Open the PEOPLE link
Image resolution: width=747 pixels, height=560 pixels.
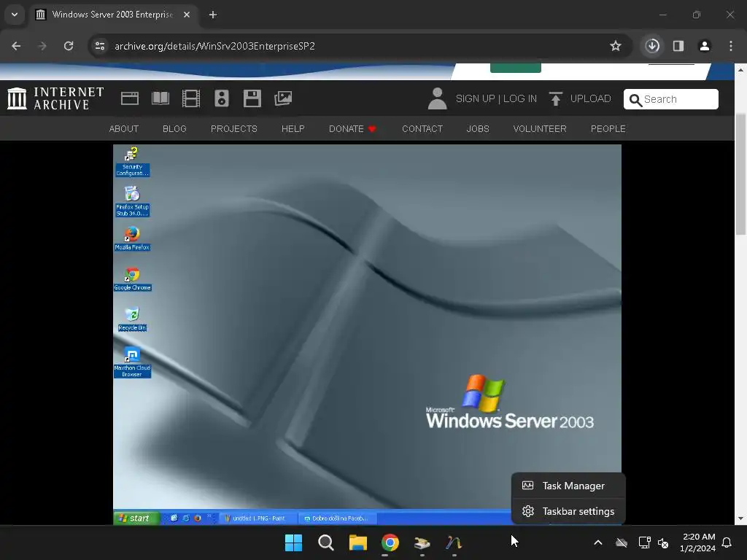[608, 128]
